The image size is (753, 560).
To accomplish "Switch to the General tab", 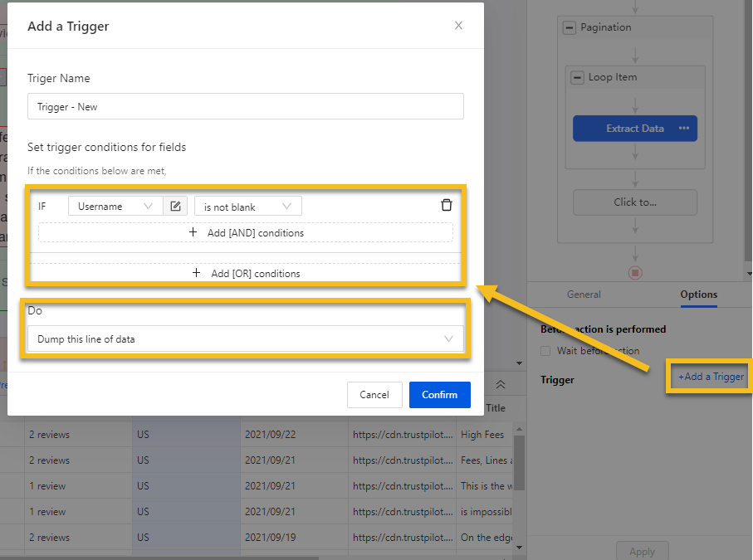I will coord(584,295).
